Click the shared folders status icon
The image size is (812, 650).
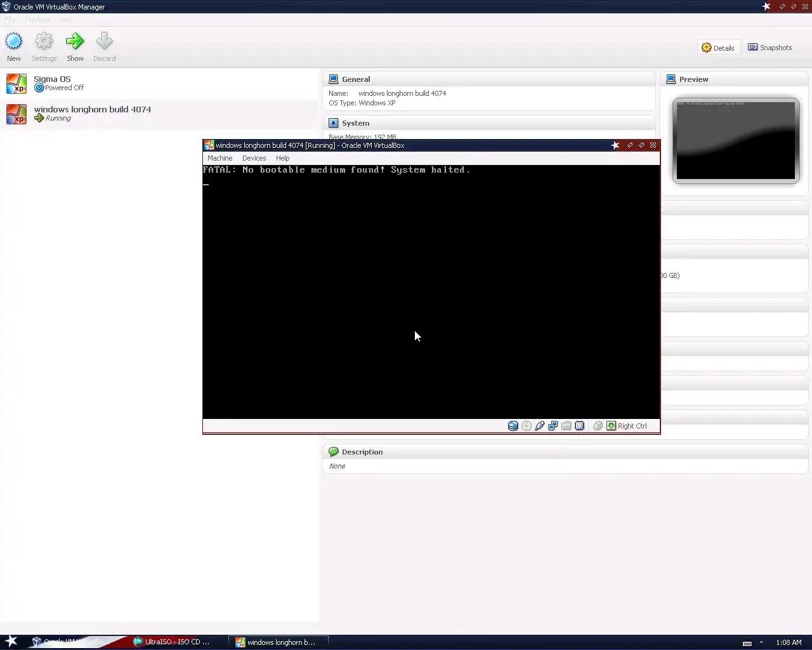566,426
